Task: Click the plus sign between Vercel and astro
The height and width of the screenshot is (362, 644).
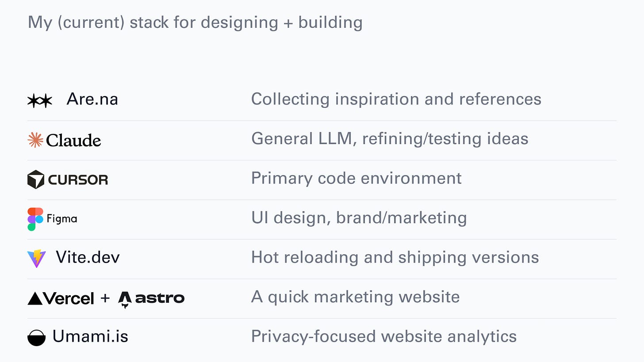Action: click(x=105, y=298)
